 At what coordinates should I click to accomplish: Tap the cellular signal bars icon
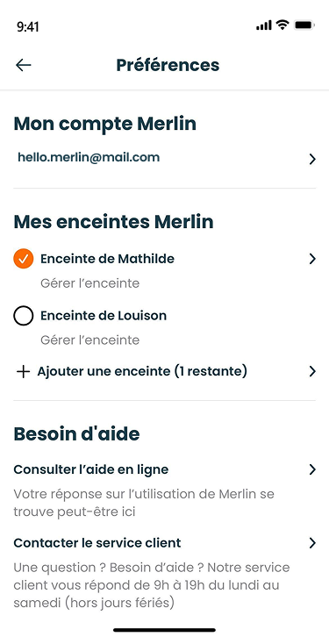click(x=264, y=25)
